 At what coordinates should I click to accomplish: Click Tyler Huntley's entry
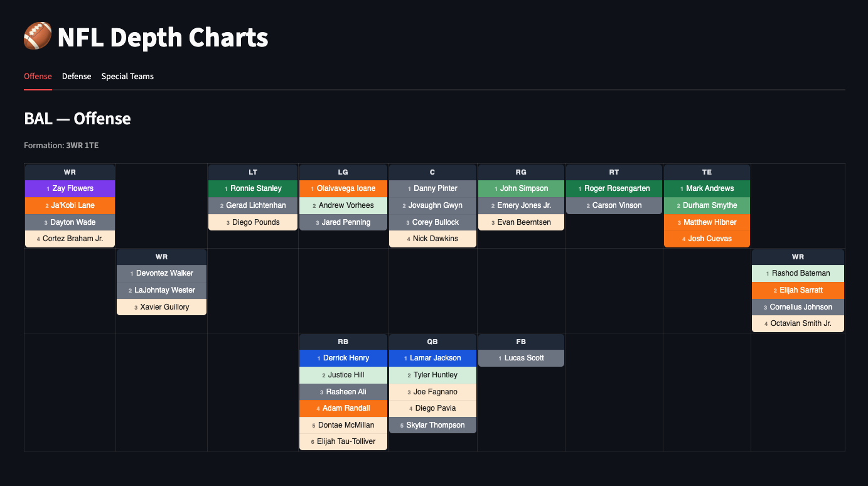coord(432,375)
